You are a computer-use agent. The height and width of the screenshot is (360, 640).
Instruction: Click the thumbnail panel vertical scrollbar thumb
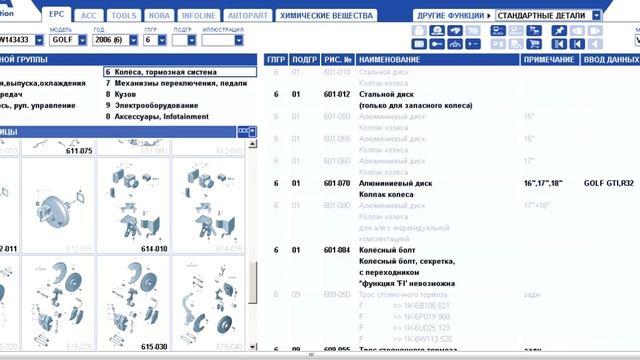click(x=253, y=282)
